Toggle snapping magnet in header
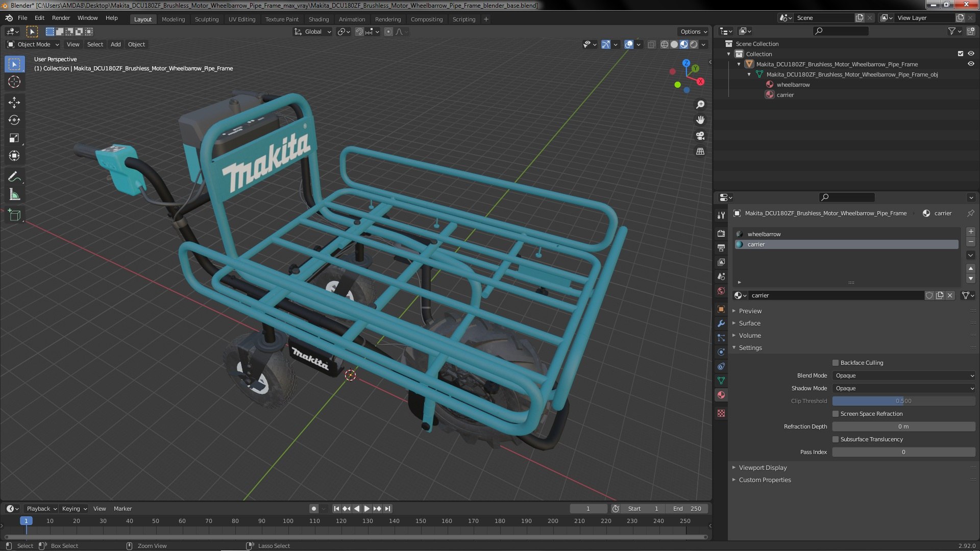Viewport: 980px width, 551px height. [x=359, y=32]
